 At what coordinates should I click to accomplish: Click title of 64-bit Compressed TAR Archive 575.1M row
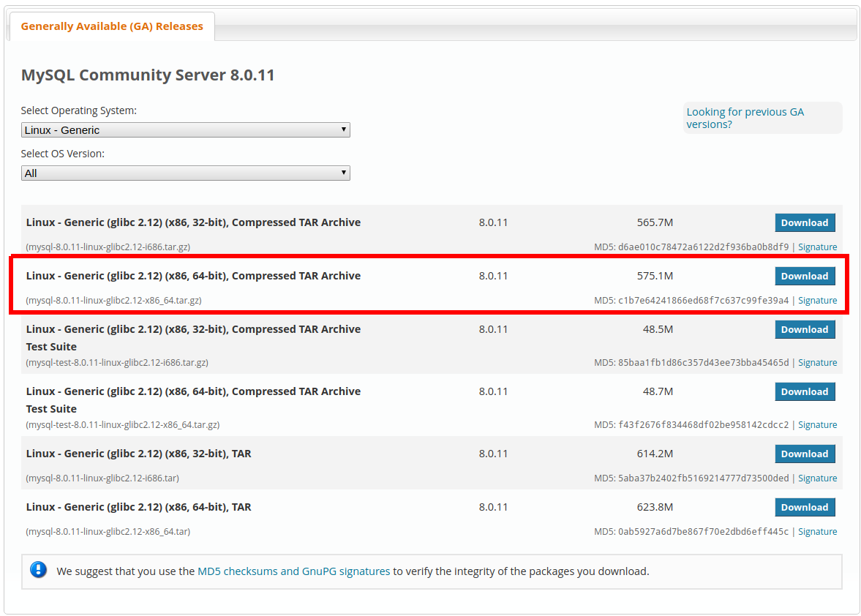(x=193, y=276)
